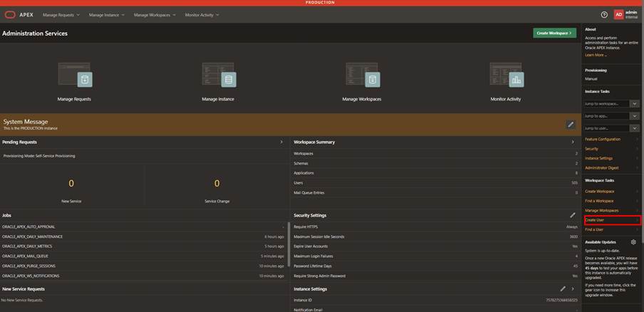The height and width of the screenshot is (312, 644).
Task: Open the Jump to user dropdown arrow
Action: coord(635,128)
